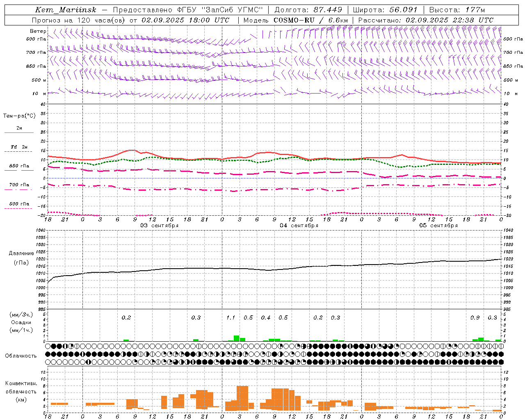Select the "Модель COSMO-RU / 6.6км" text

point(296,20)
